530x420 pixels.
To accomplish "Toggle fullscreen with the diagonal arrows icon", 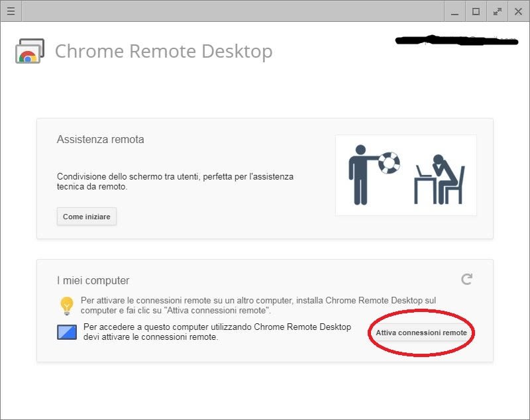I will 498,11.
